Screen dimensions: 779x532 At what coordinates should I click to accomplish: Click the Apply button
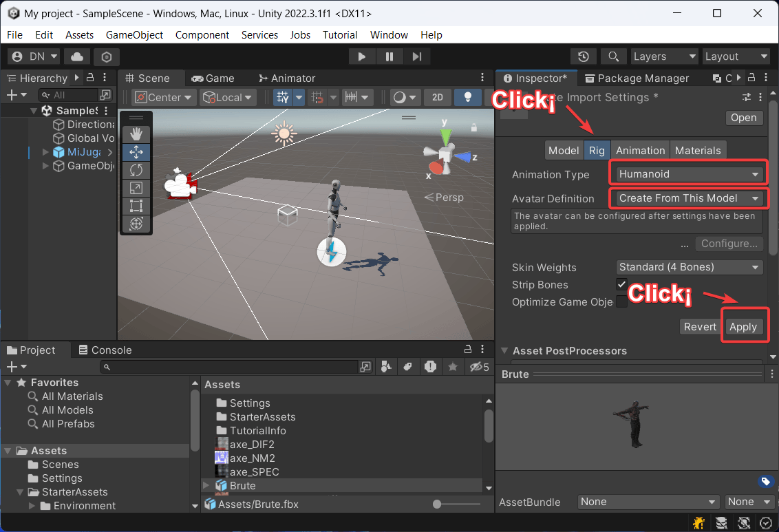[743, 327]
